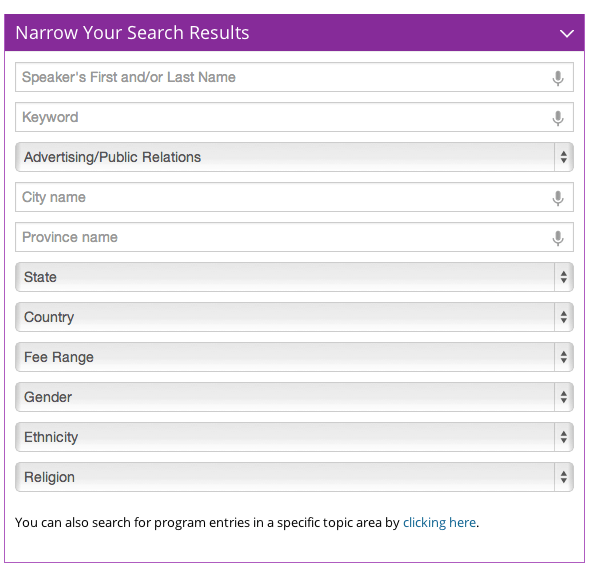Open the Fee Range dropdown

click(x=294, y=357)
